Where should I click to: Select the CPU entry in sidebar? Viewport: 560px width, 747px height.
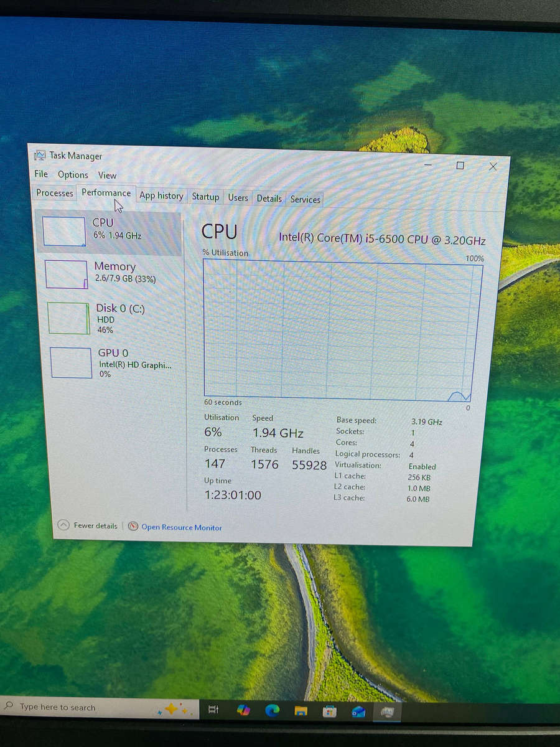[x=109, y=232]
